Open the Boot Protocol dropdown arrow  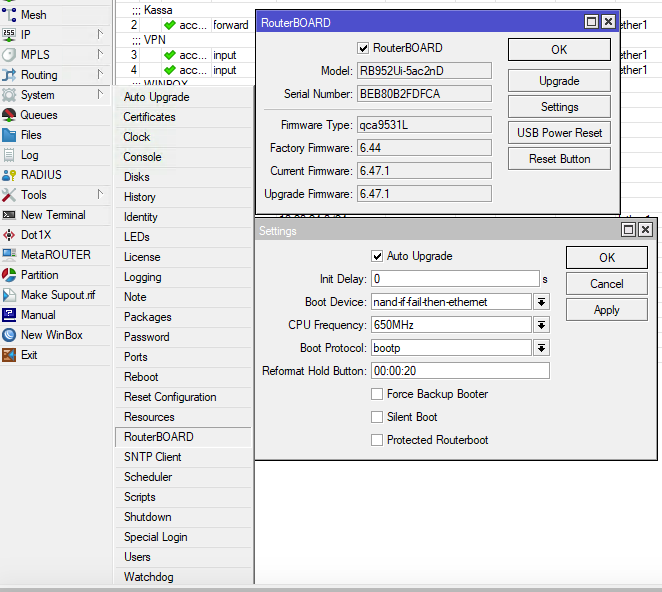[x=542, y=348]
